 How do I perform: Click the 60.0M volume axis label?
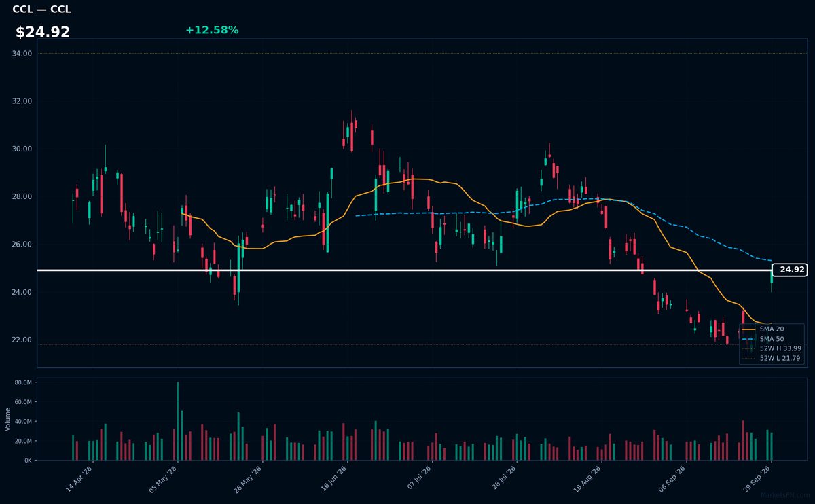[23, 402]
